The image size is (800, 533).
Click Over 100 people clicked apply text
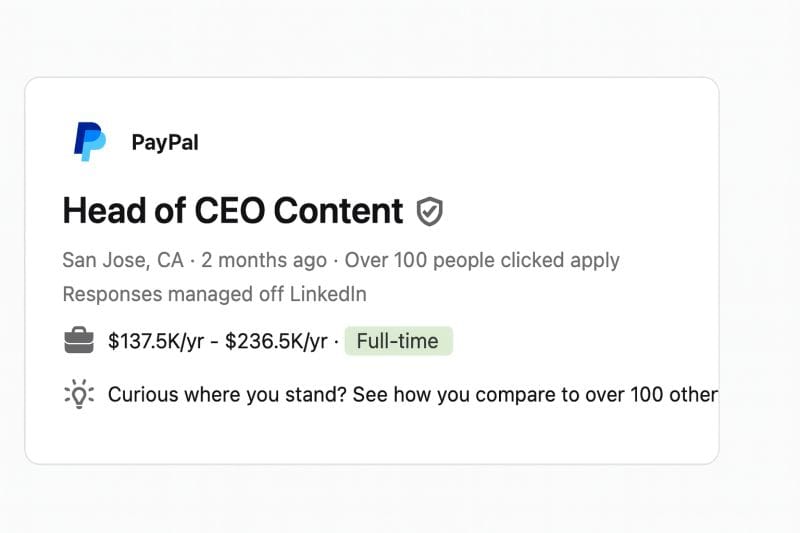[482, 260]
